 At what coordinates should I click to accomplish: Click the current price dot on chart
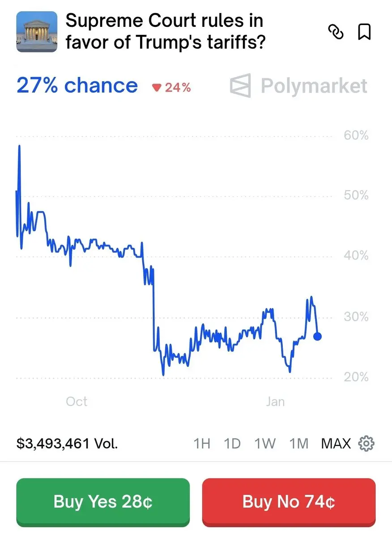tap(317, 336)
